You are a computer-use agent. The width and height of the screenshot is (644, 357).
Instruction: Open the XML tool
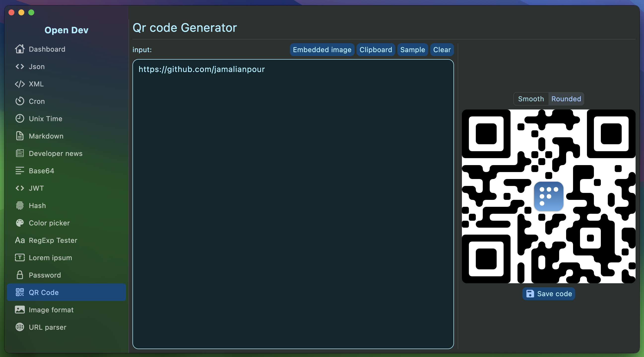tap(66, 84)
